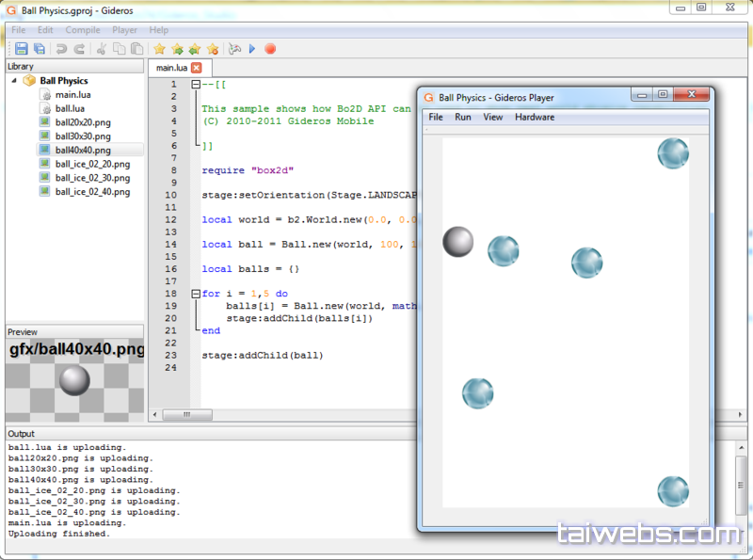The width and height of the screenshot is (753, 560).
Task: Collapse the for loop at line 18
Action: point(195,294)
